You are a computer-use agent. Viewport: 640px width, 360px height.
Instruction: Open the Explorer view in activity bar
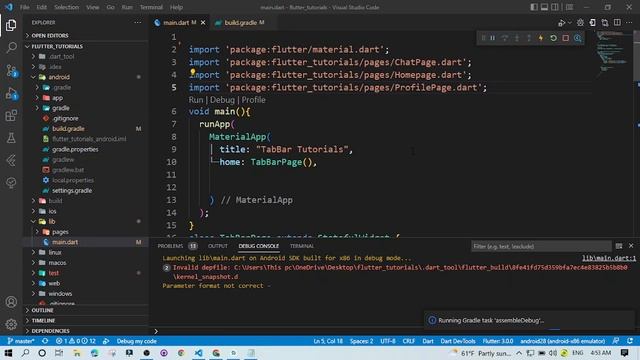click(11, 25)
